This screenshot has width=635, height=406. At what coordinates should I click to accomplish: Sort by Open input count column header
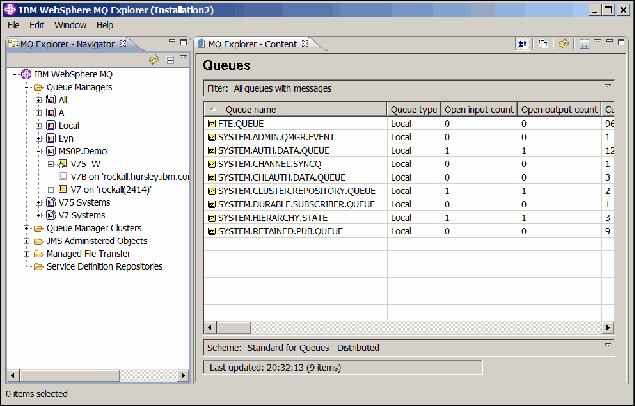pos(479,110)
